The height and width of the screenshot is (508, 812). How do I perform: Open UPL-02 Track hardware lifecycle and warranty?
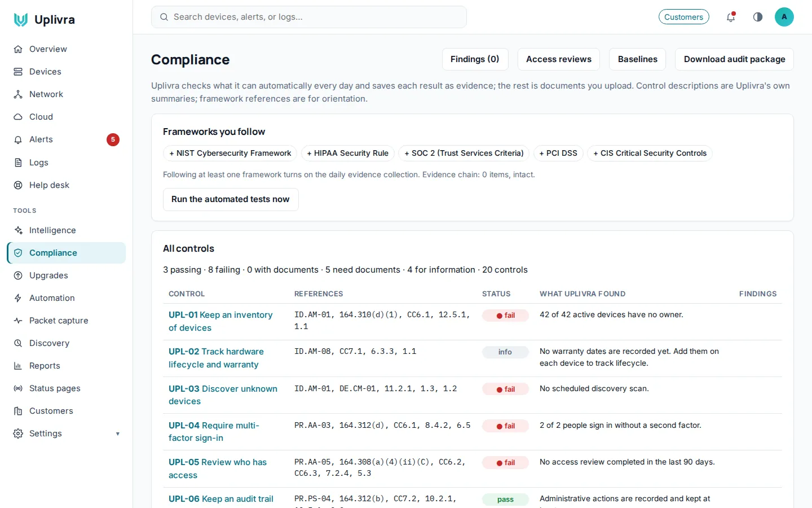tap(216, 358)
